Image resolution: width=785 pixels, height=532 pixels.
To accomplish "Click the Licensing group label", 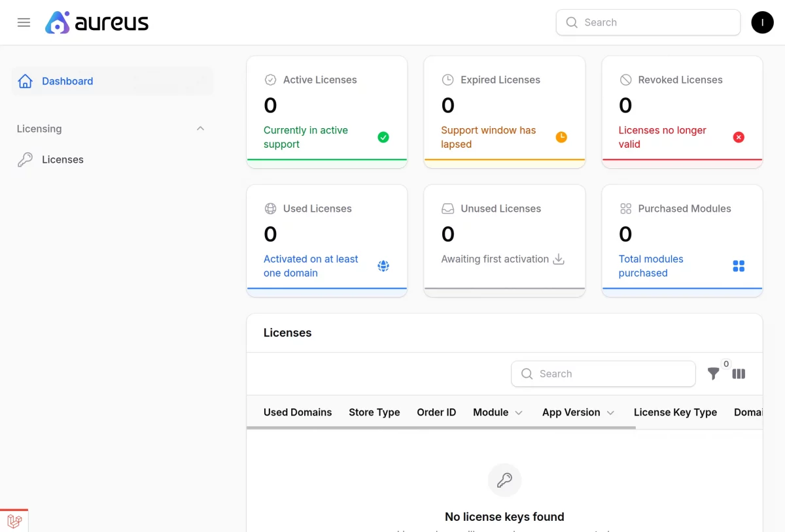I will (39, 129).
